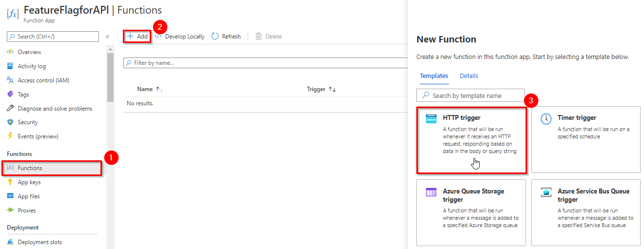This screenshot has height=249, width=644.
Task: Switch to the Details tab
Action: click(469, 76)
